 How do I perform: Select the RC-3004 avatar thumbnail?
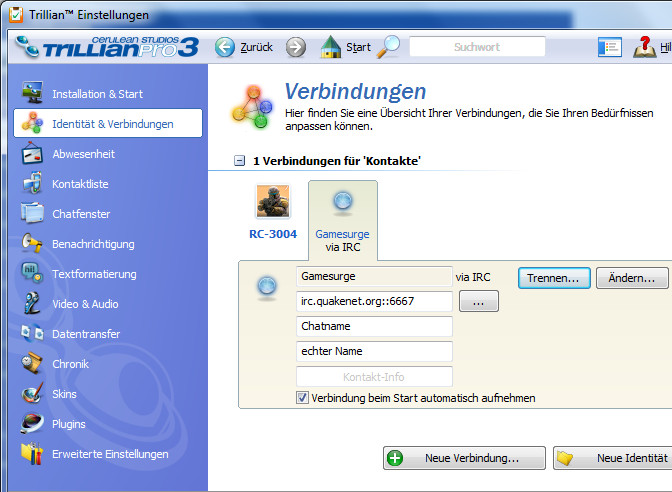pyautogui.click(x=273, y=201)
